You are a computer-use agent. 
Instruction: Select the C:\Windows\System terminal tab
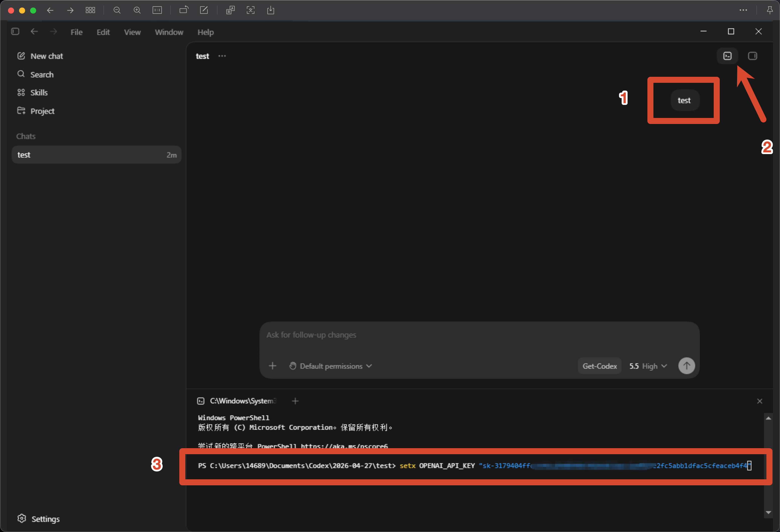(x=237, y=401)
